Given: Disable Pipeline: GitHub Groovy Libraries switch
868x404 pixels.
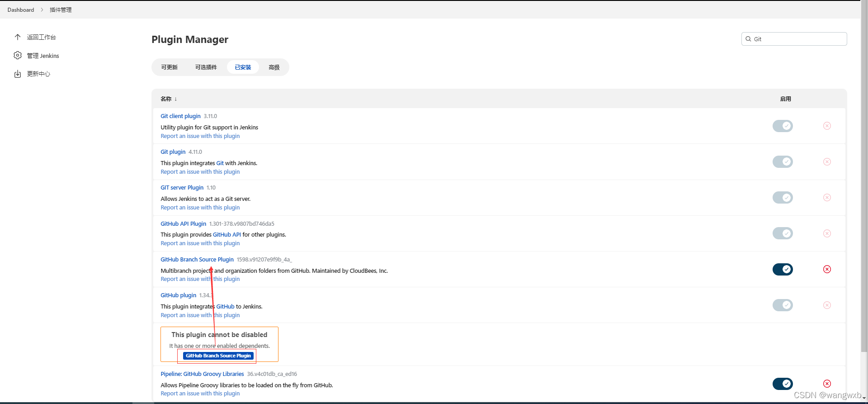Looking at the screenshot, I should (783, 384).
